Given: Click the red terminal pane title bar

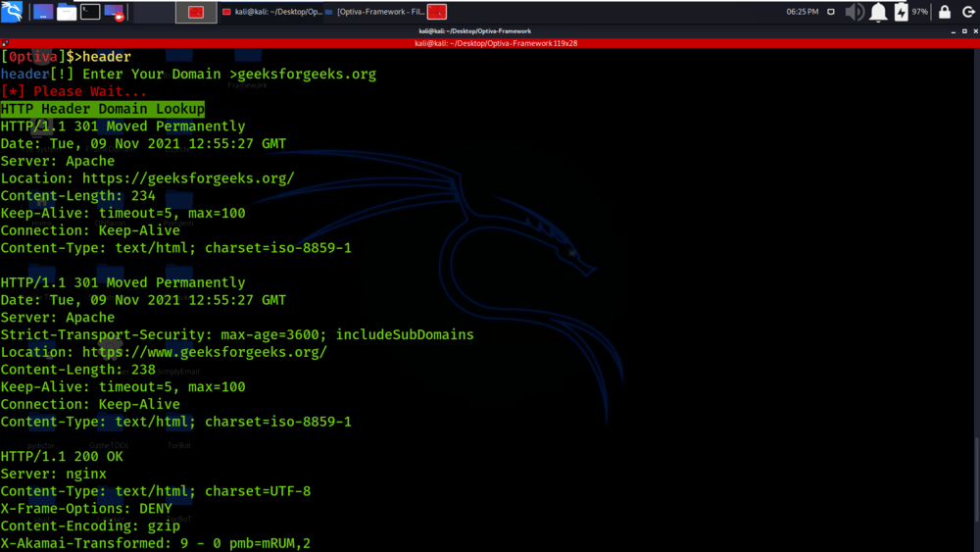Looking at the screenshot, I should coord(490,43).
